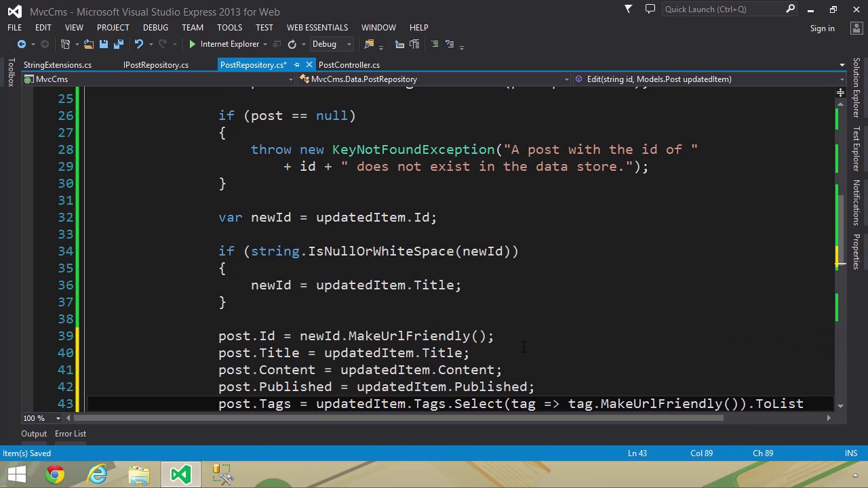
Task: Click the Save All icon
Action: (x=118, y=44)
